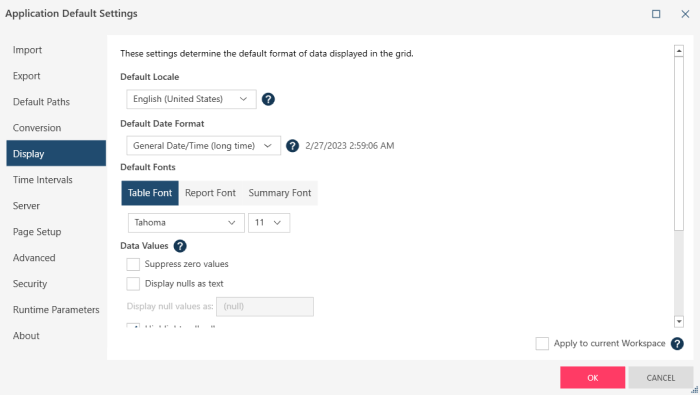Image resolution: width=700 pixels, height=395 pixels.
Task: Select the Summary Font tab
Action: tap(280, 193)
